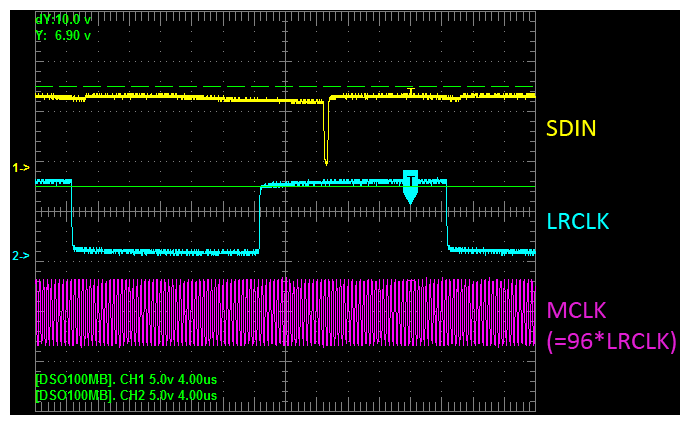The image size is (690, 425).
Task: Click the LRCLK rising edge
Action: (260, 218)
